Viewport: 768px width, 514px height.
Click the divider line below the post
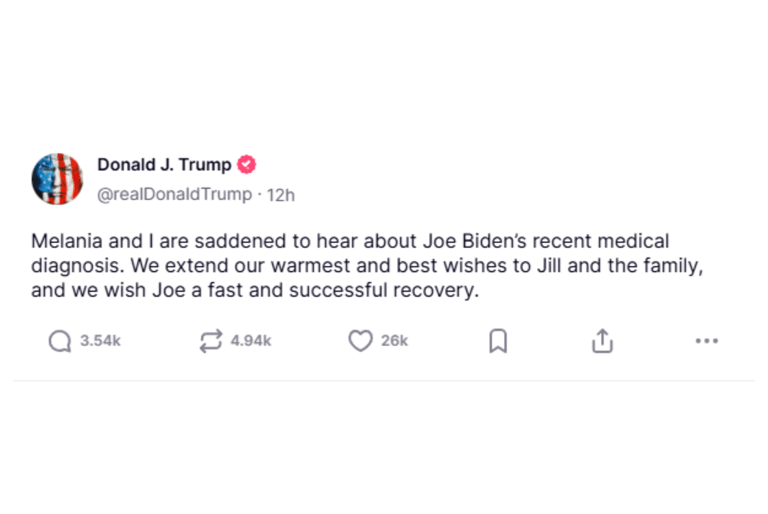coord(384,380)
